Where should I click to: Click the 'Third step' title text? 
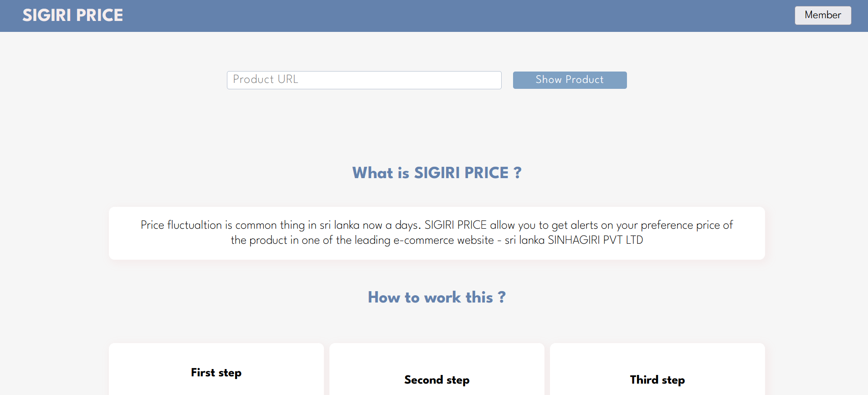657,380
